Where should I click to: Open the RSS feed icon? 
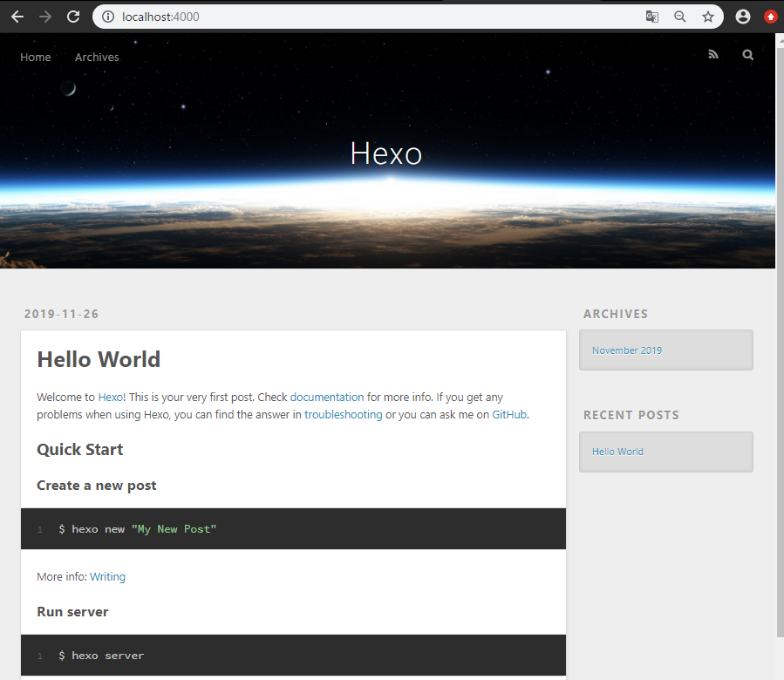713,55
